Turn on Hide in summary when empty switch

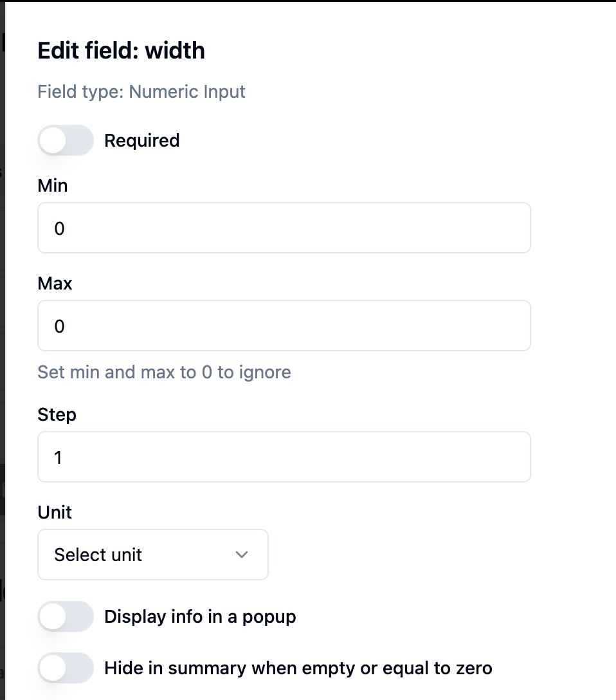click(66, 668)
